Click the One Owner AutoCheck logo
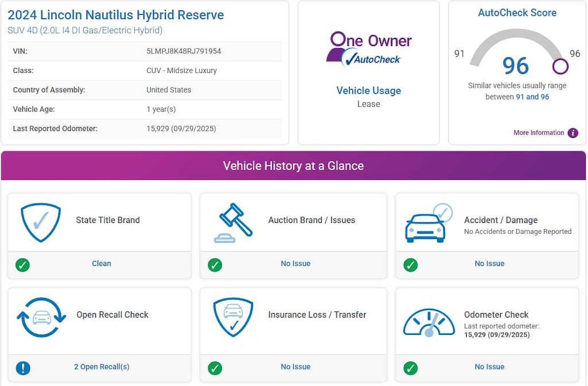Viewport: 588px width, 386px height. pos(369,49)
